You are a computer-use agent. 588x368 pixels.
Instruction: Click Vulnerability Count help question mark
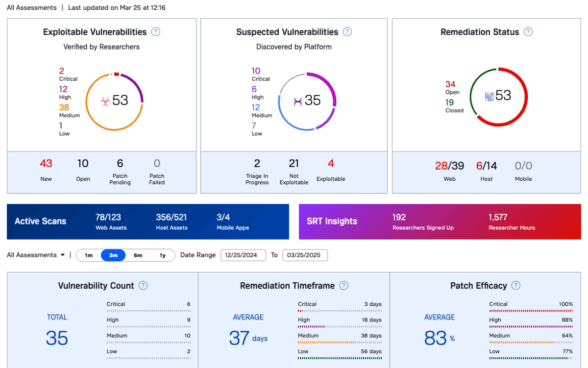143,286
